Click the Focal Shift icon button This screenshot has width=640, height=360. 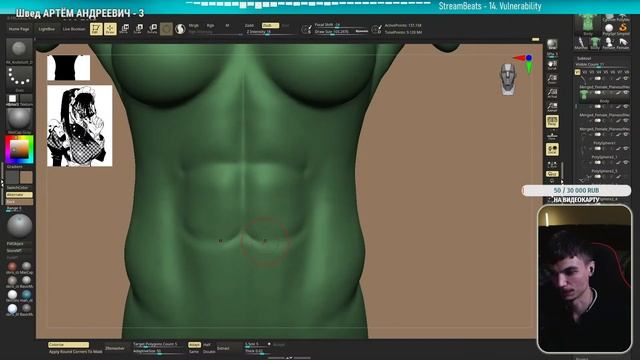306,29
